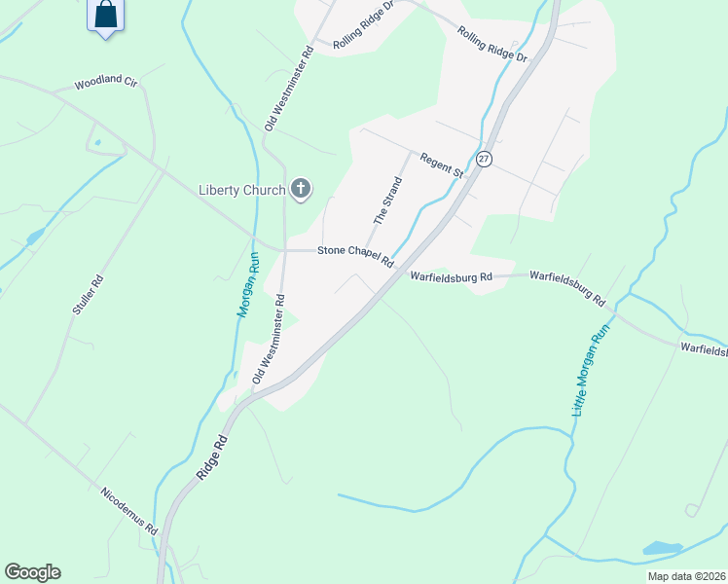
Task: Click the Map data ©2026 attribution
Action: [x=687, y=576]
